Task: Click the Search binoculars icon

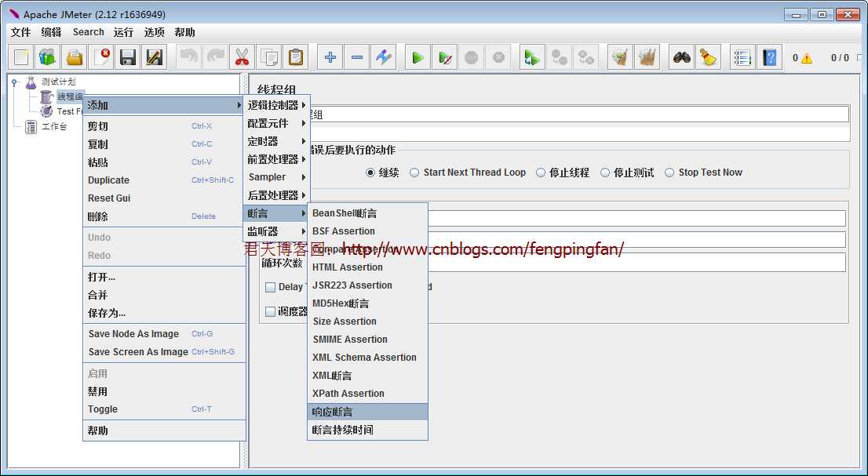Action: pos(681,57)
